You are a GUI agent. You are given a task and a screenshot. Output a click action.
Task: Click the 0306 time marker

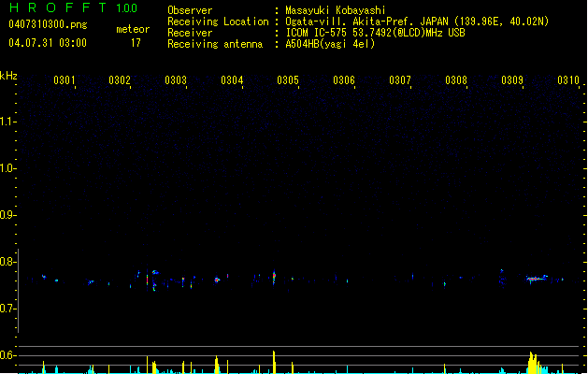click(344, 80)
